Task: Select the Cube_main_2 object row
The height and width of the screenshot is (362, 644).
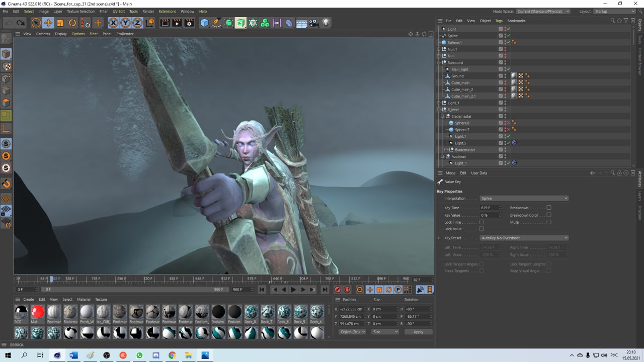Action: click(x=462, y=89)
